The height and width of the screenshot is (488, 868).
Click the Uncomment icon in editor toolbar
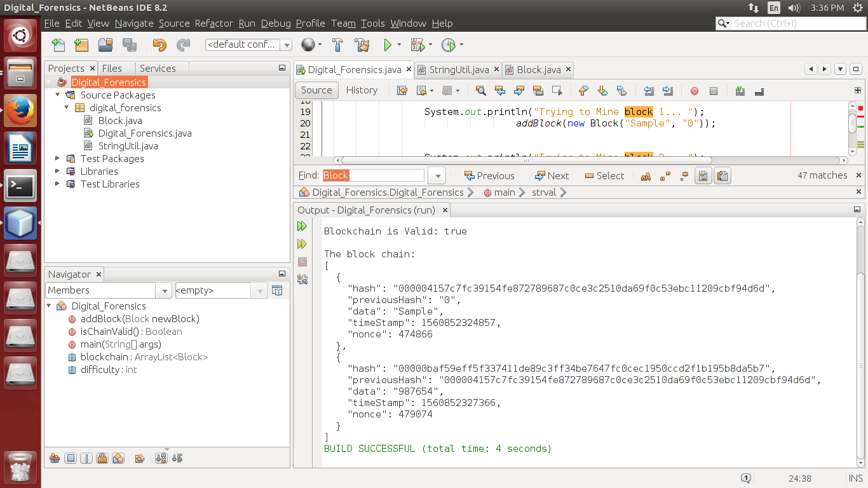(759, 91)
